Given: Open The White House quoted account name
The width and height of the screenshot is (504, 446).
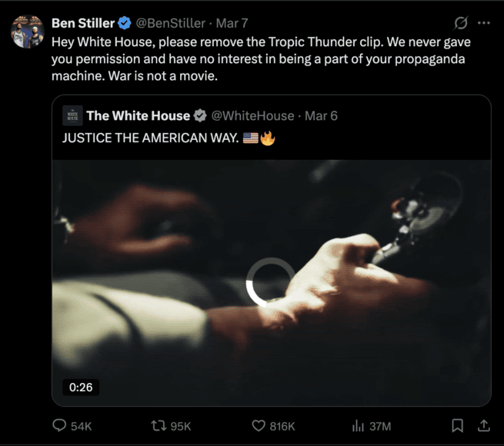Looking at the screenshot, I should [138, 115].
